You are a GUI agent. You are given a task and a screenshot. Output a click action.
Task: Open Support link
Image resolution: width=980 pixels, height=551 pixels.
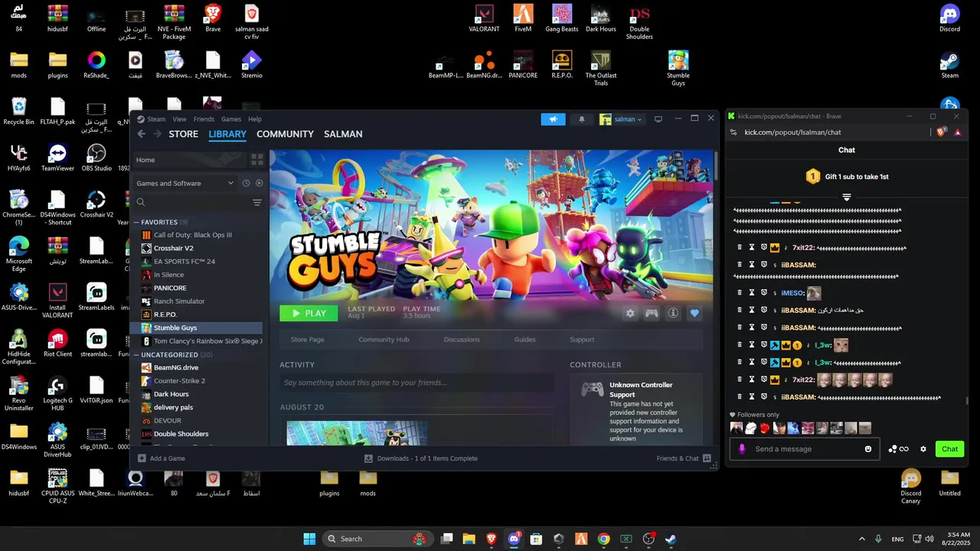(582, 340)
